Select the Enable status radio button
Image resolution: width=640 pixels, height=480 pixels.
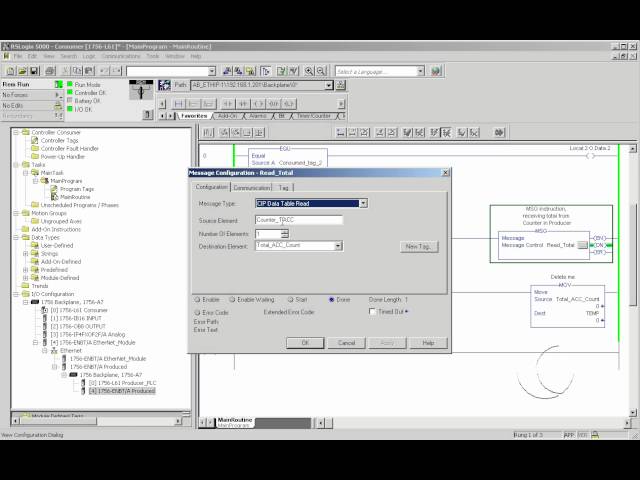coord(198,300)
